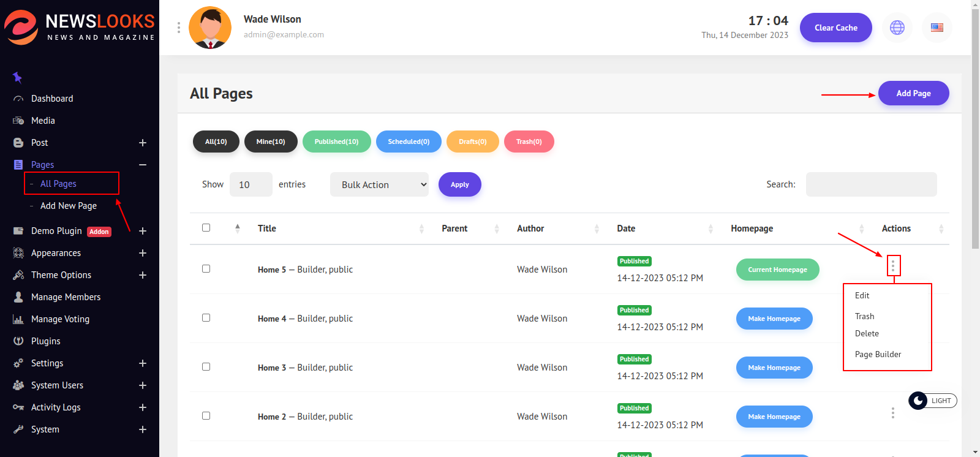Screen dimensions: 980x457
Task: Collapse the Pages submenu
Action: pos(143,165)
